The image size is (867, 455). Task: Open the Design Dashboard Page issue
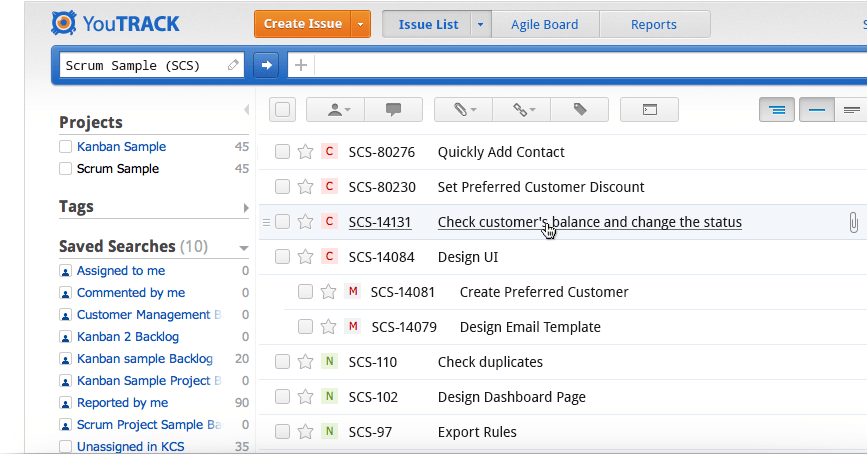tap(511, 397)
